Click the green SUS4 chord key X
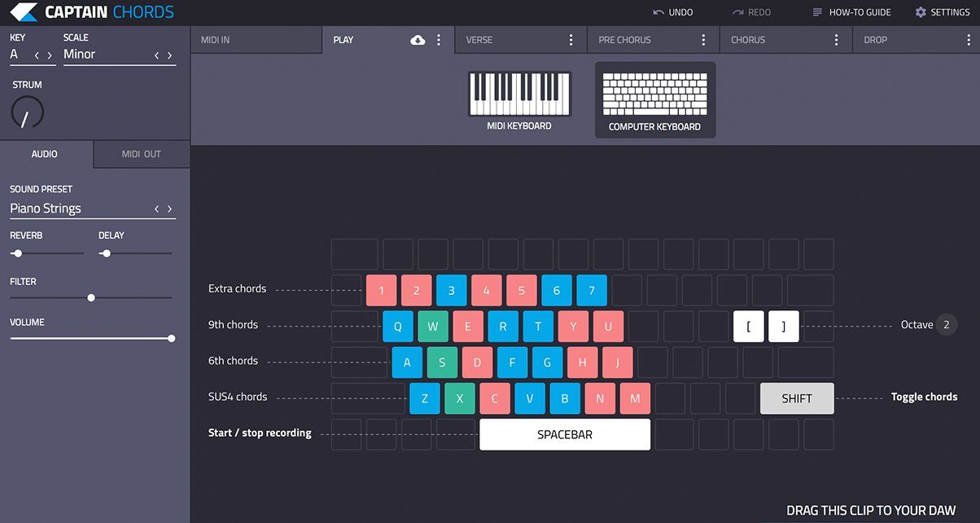The width and height of the screenshot is (980, 523). click(460, 398)
